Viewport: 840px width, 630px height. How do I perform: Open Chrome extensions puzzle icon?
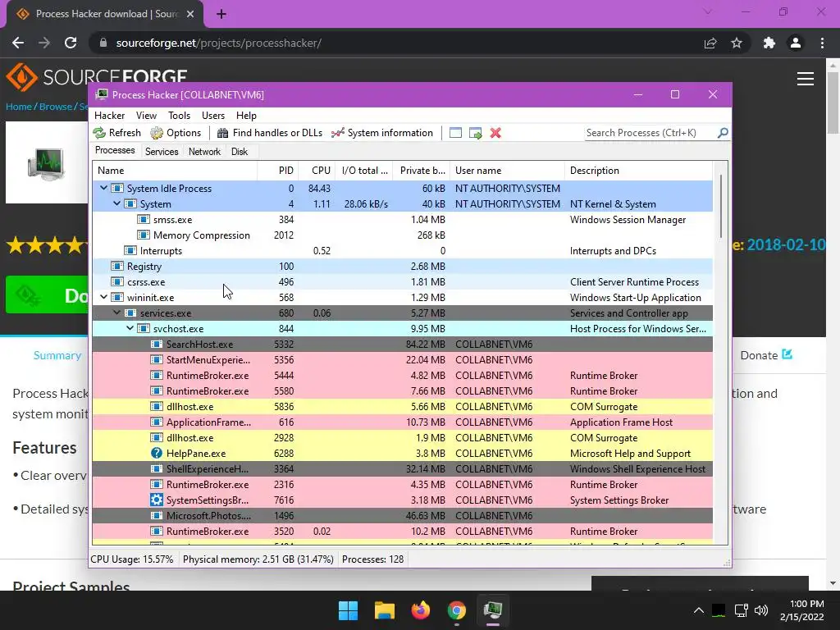[769, 43]
